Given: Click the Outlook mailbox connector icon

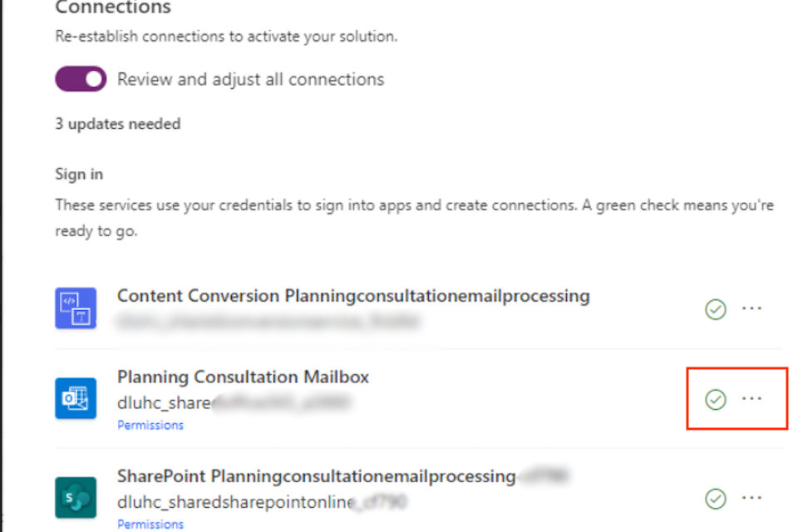Looking at the screenshot, I should click(76, 400).
